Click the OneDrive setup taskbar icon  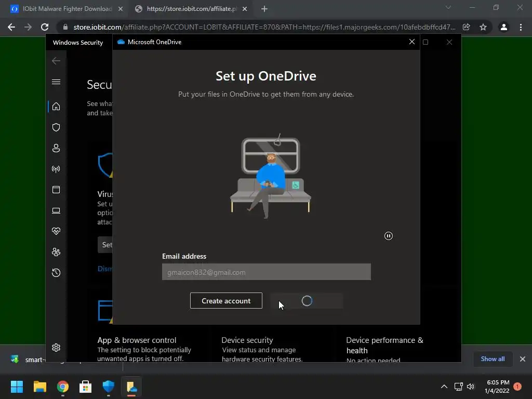pyautogui.click(x=131, y=387)
